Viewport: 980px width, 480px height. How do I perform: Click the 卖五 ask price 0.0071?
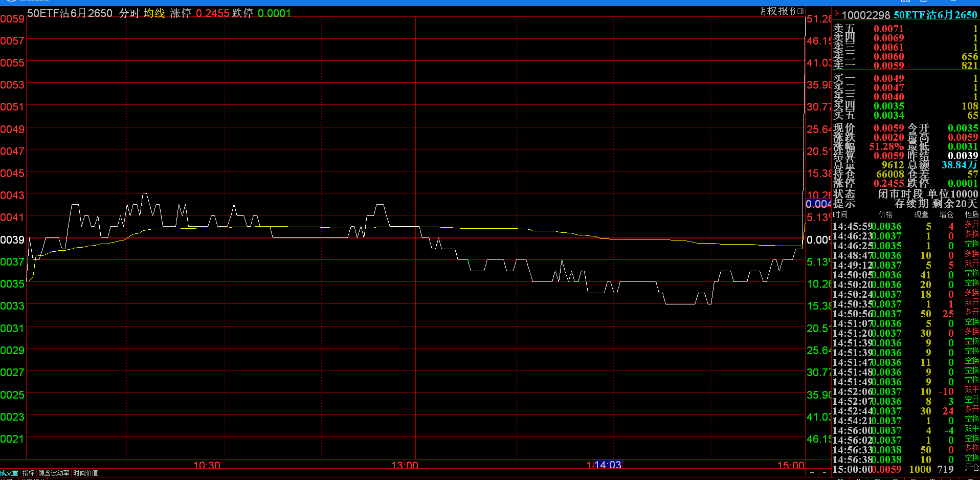coord(888,29)
